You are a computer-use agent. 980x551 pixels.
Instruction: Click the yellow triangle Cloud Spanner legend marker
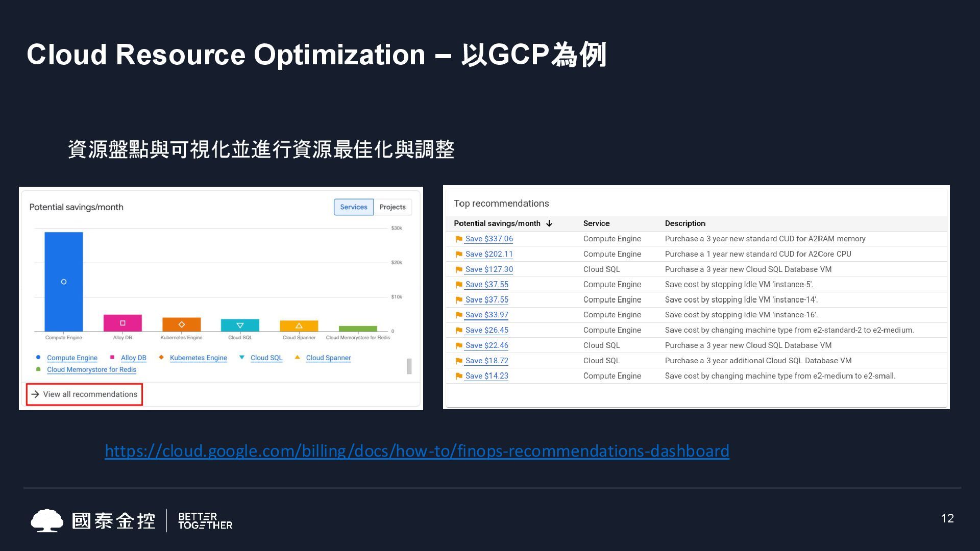pyautogui.click(x=298, y=357)
